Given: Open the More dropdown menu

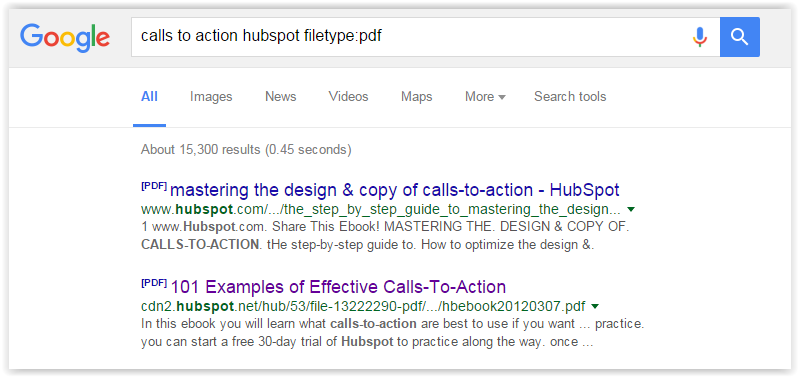Looking at the screenshot, I should point(485,97).
